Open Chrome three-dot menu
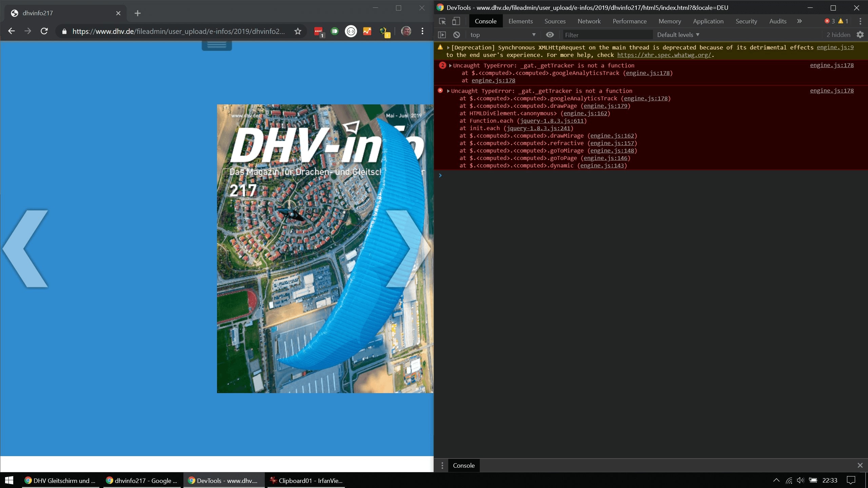Viewport: 868px width, 488px height. pos(422,32)
